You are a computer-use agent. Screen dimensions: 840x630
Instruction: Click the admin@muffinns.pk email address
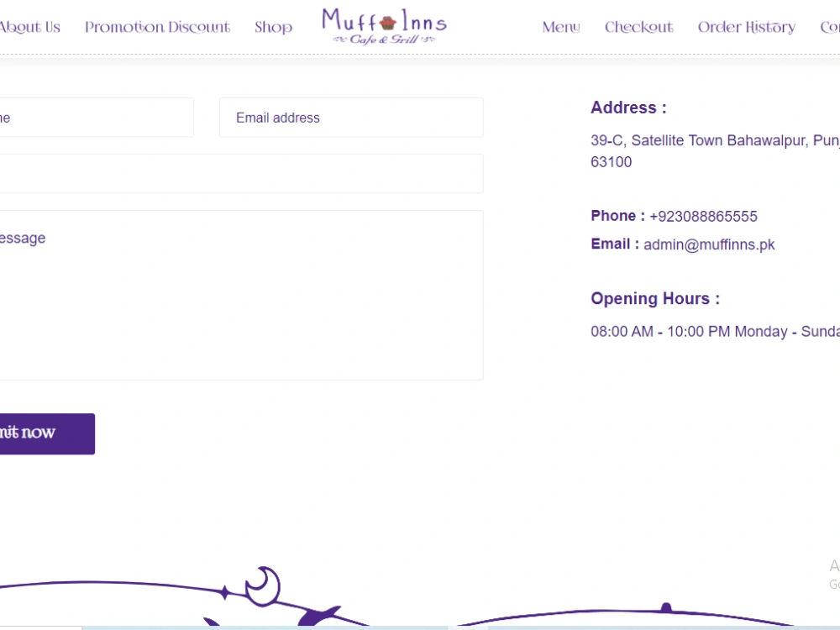[709, 244]
